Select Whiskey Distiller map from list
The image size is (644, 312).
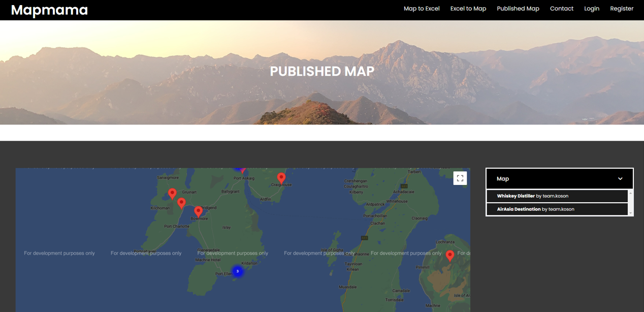[516, 196]
